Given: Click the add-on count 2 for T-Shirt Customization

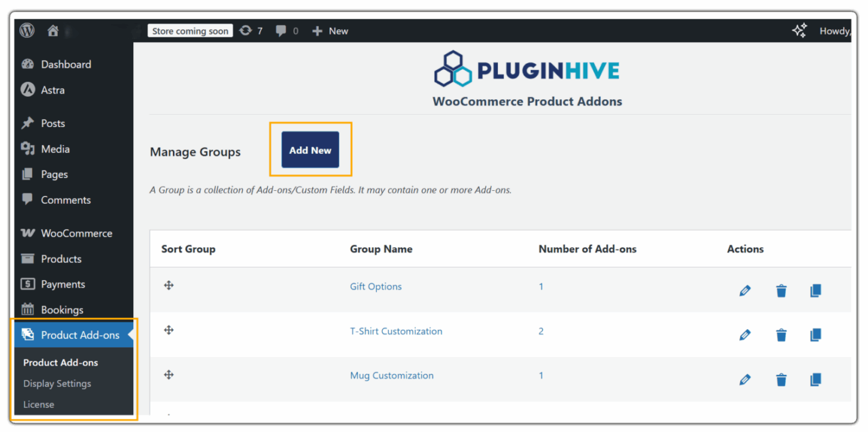Looking at the screenshot, I should [x=541, y=331].
